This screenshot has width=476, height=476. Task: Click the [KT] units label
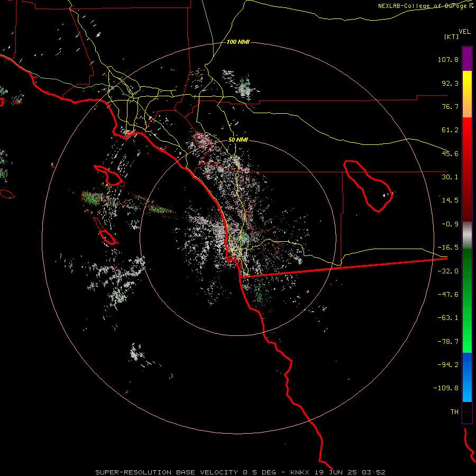pos(452,36)
